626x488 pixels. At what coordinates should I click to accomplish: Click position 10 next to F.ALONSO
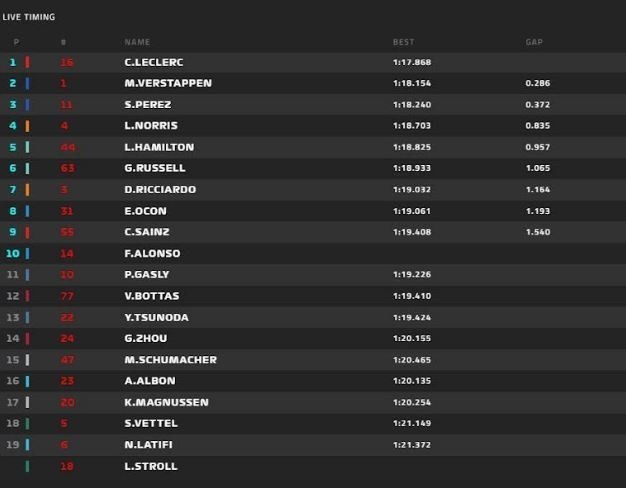pos(13,253)
